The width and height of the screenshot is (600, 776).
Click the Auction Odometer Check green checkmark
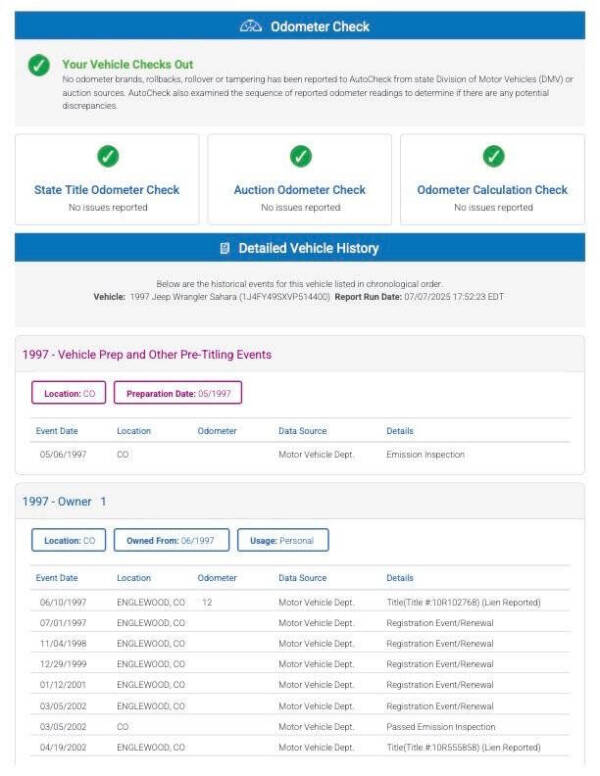pyautogui.click(x=300, y=156)
